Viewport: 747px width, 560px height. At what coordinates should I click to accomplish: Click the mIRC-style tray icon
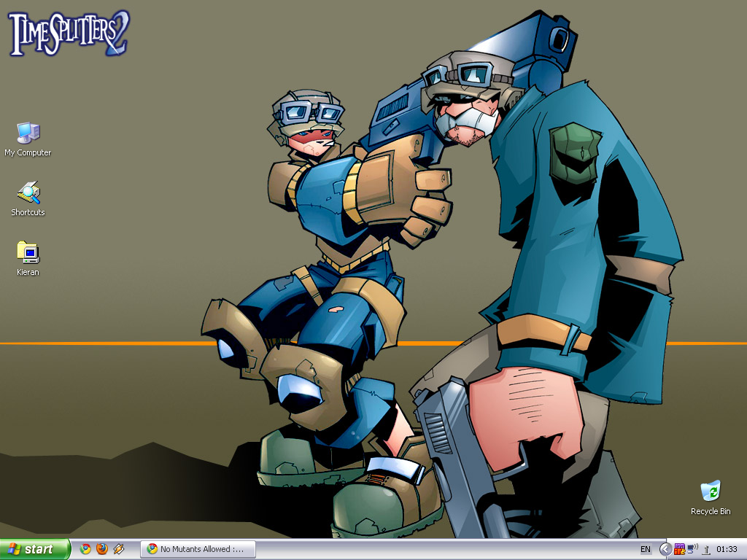tap(679, 549)
